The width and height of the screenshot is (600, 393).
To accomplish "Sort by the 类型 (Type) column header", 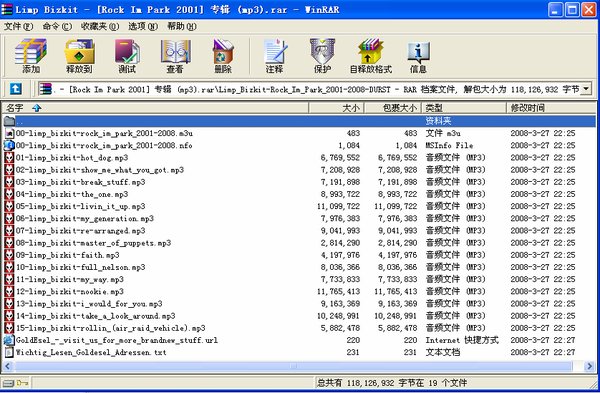I will pyautogui.click(x=464, y=108).
